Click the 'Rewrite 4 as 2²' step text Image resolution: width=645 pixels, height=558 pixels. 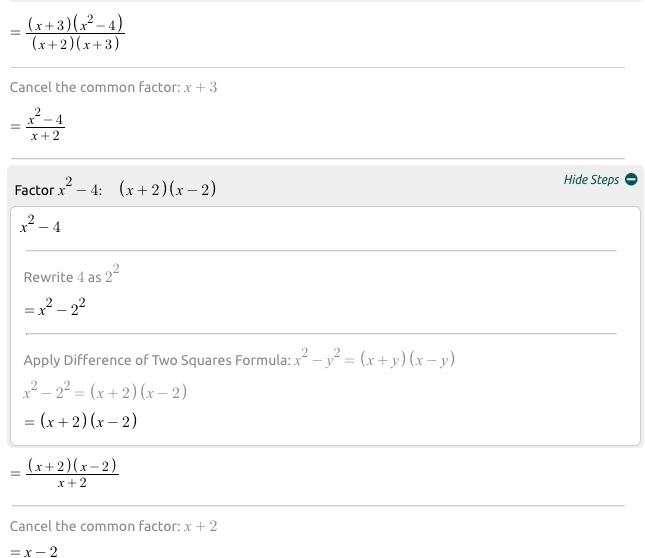click(x=72, y=274)
